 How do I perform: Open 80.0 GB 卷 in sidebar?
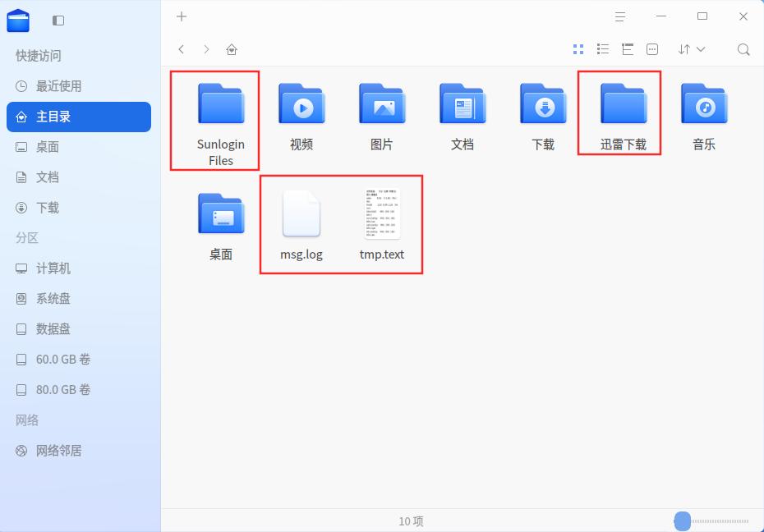pos(79,389)
